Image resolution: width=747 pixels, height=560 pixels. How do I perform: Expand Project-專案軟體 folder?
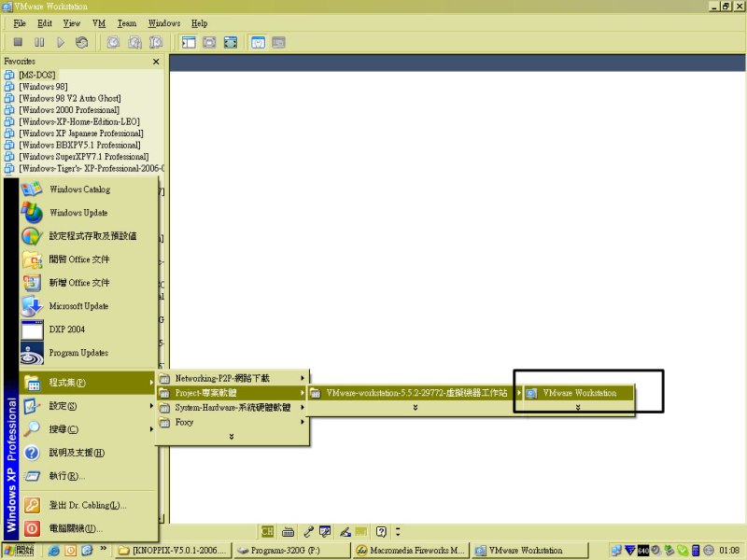pos(233,393)
